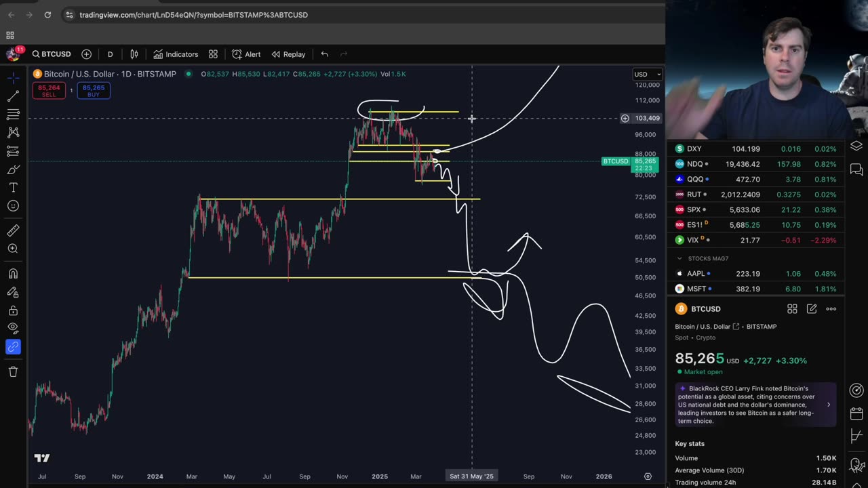Open the user profile avatar menu
Viewport: 868px width, 488px height.
12,54
